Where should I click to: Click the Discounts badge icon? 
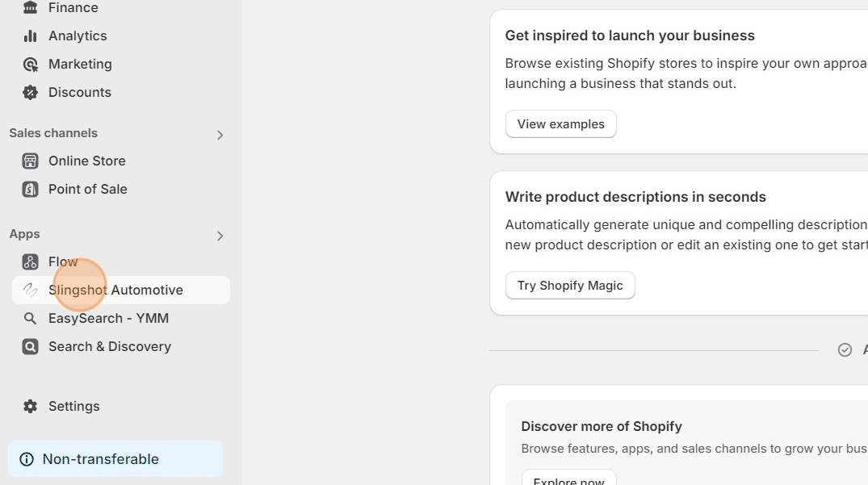[x=30, y=93]
